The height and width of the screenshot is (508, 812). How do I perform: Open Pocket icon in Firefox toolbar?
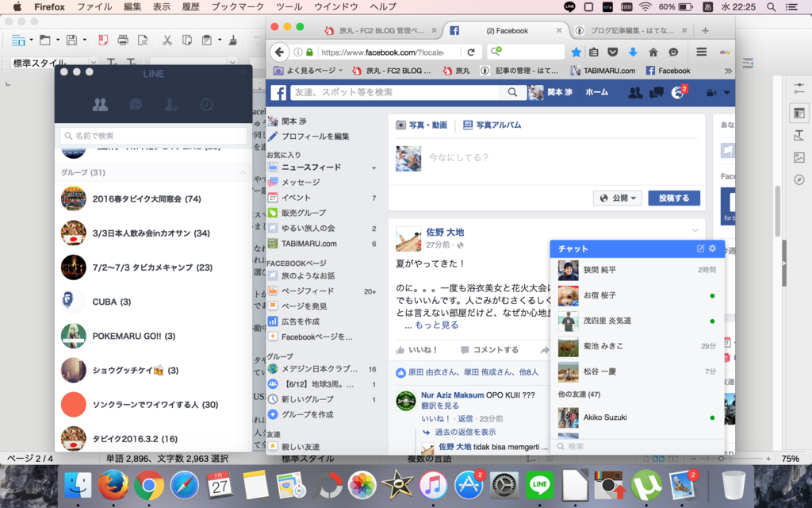click(613, 52)
